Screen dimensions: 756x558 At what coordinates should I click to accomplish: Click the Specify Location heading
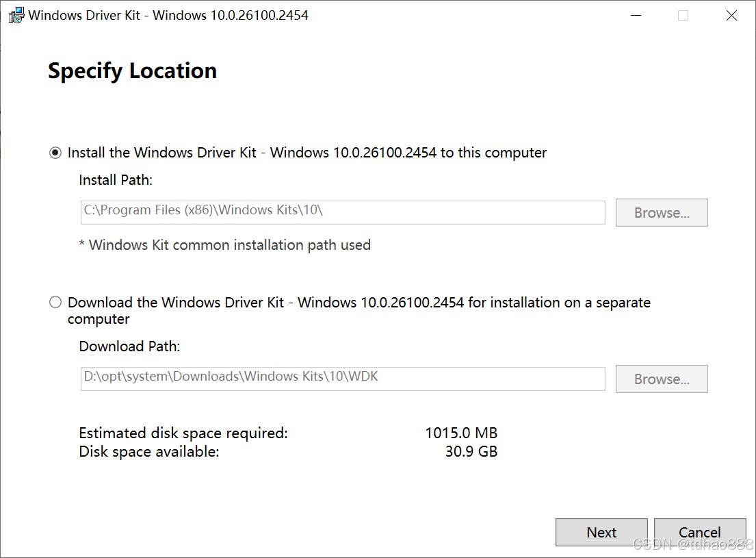click(x=133, y=71)
